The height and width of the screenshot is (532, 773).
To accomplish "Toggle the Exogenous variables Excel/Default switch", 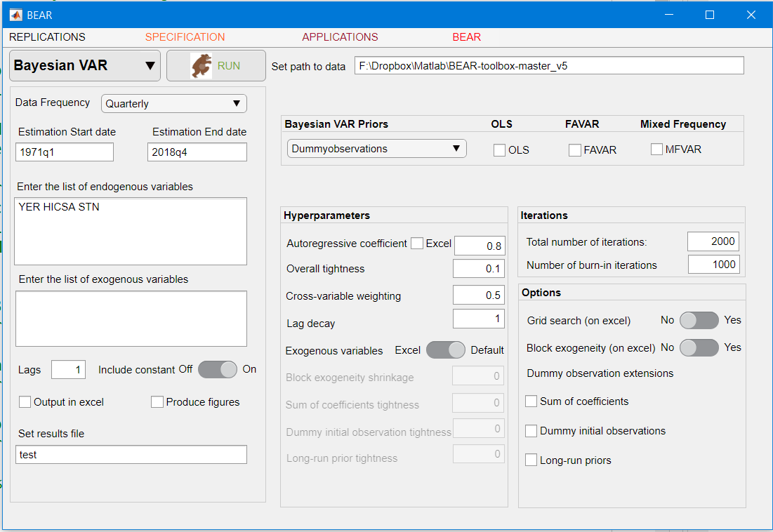I will pos(446,350).
